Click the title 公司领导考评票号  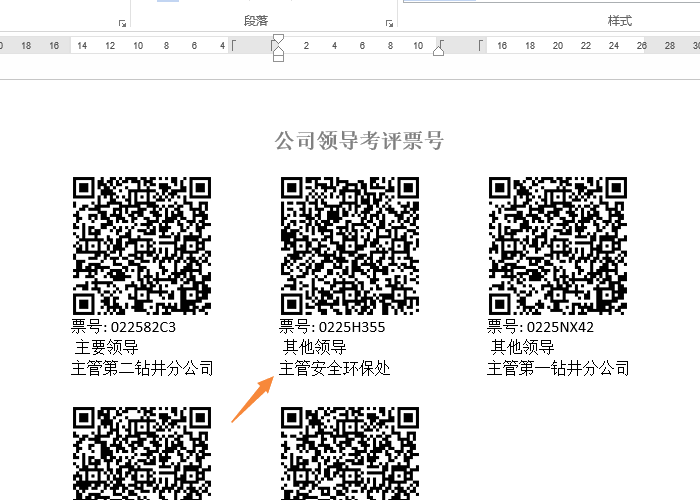point(359,141)
